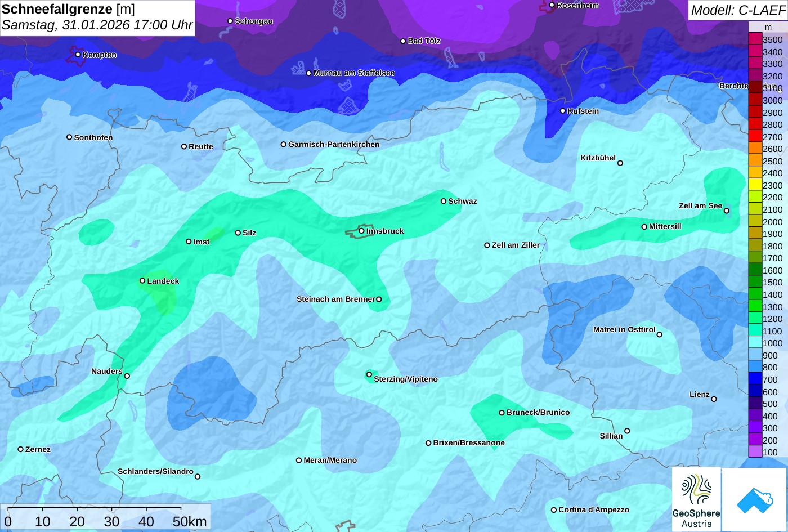Viewport: 788px width, 532px height.
Task: Click the "Imst" town label
Action: (x=202, y=242)
